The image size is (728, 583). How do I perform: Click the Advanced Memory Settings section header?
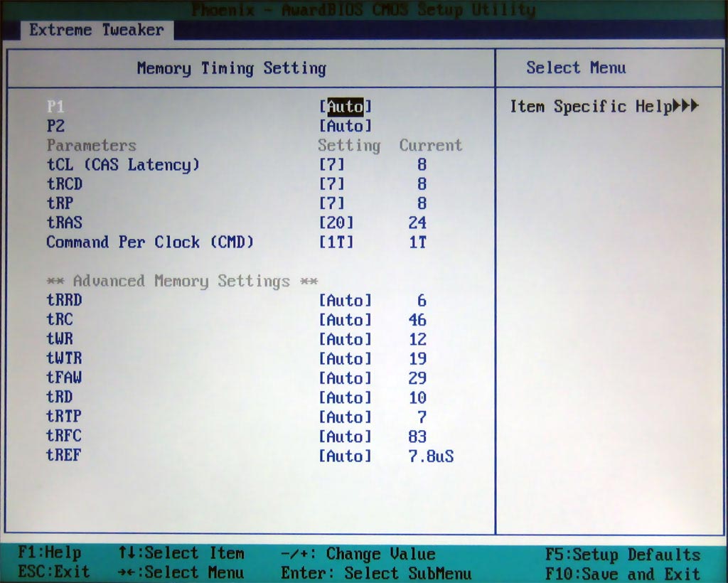[x=183, y=282]
